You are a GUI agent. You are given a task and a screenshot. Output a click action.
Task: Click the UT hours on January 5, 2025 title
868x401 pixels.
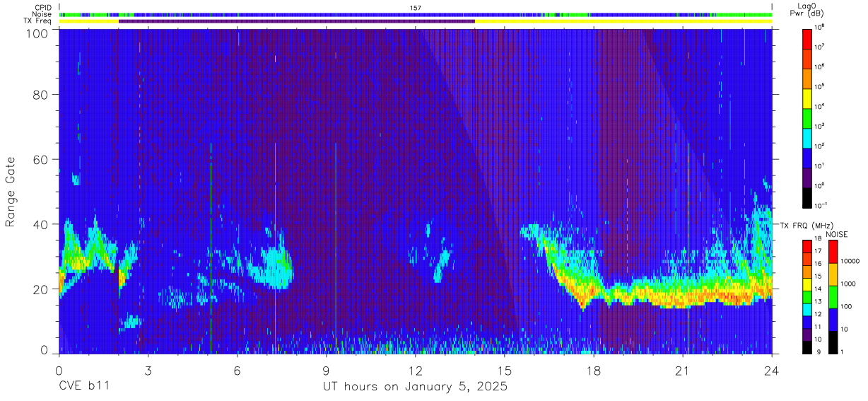pyautogui.click(x=415, y=388)
